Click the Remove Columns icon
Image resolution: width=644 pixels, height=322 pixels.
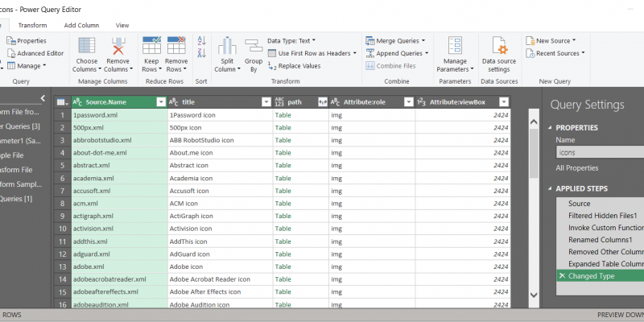[118, 46]
